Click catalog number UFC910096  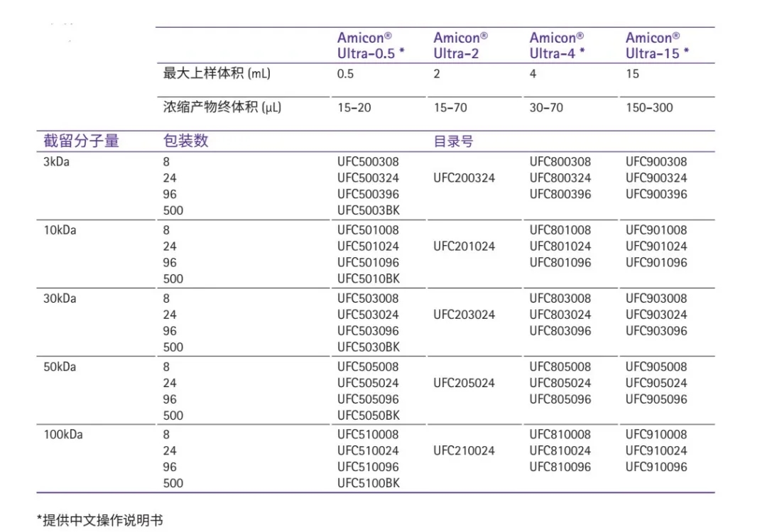point(656,467)
